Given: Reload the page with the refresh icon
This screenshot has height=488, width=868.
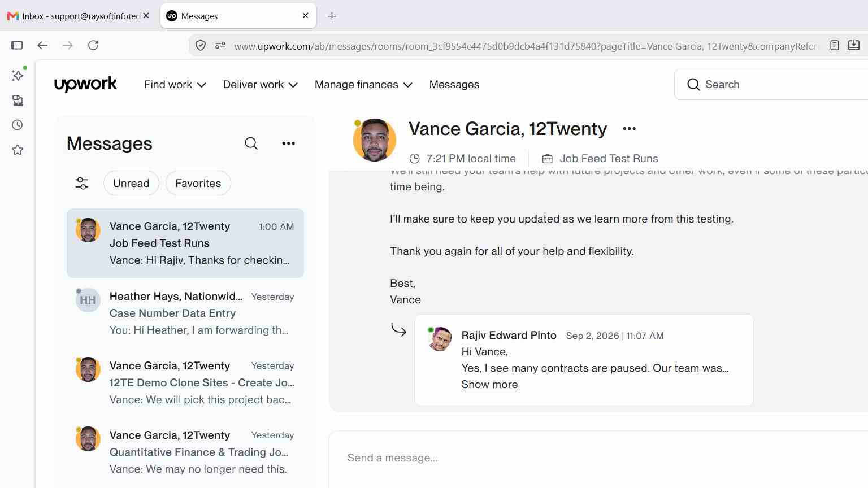Looking at the screenshot, I should 93,45.
